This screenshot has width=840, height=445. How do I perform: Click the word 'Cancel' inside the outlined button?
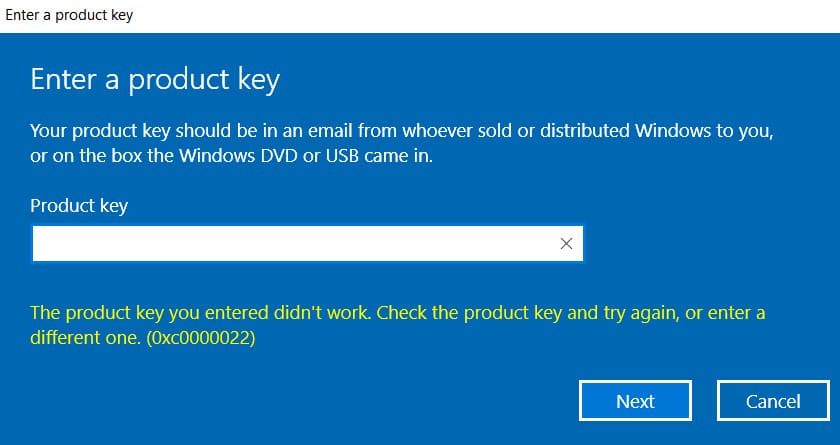pos(772,401)
